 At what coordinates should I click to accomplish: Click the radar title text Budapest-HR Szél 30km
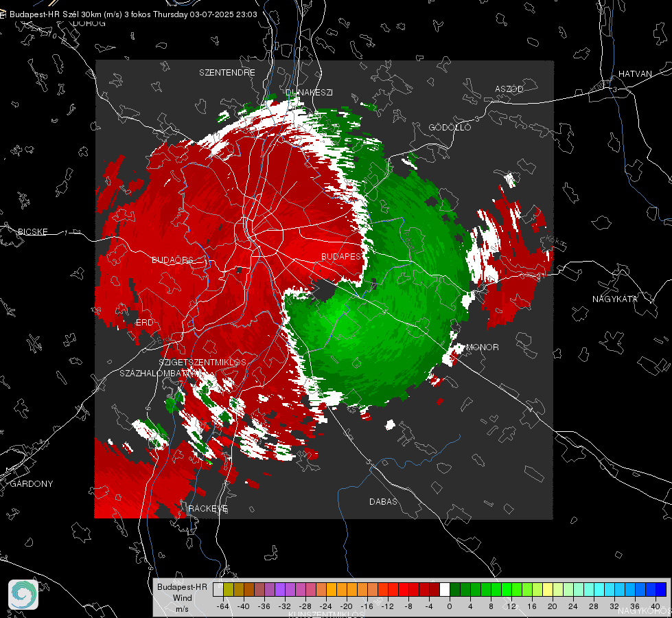(56, 14)
